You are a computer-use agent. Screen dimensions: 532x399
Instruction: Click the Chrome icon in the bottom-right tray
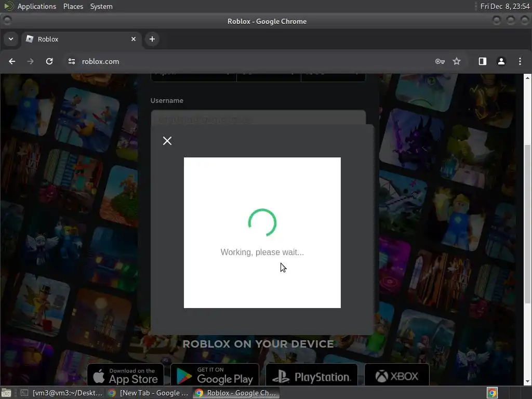pyautogui.click(x=492, y=393)
